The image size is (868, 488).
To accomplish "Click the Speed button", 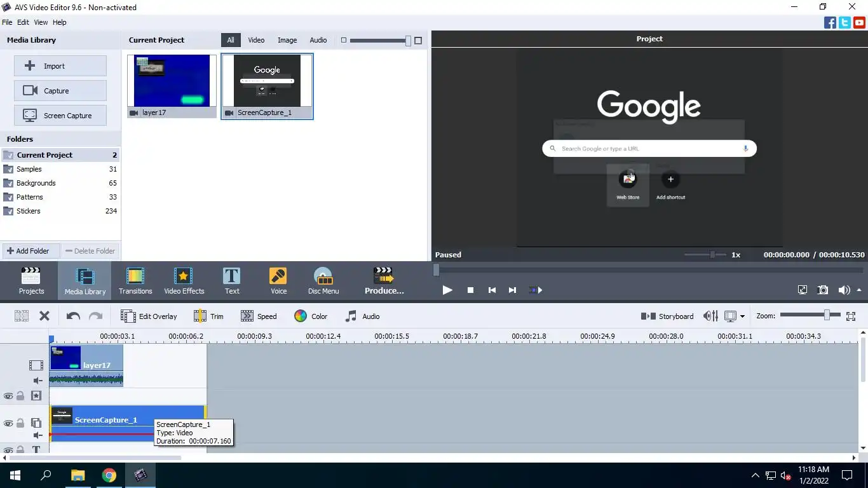I will click(x=259, y=316).
